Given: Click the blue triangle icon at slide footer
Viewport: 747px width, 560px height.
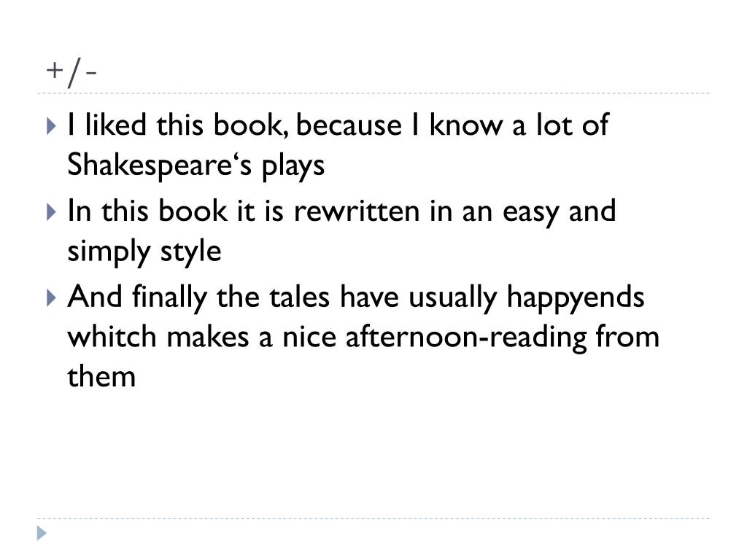Looking at the screenshot, I should coord(42,533).
